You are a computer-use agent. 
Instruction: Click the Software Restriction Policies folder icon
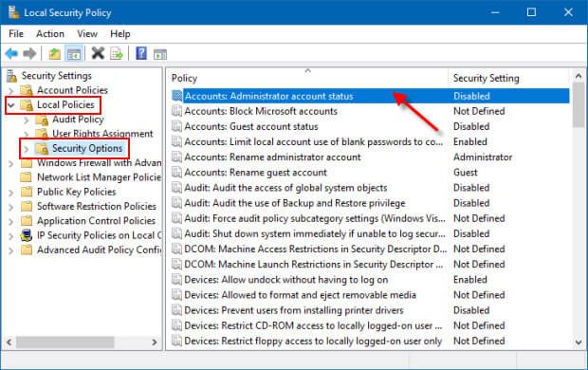27,207
